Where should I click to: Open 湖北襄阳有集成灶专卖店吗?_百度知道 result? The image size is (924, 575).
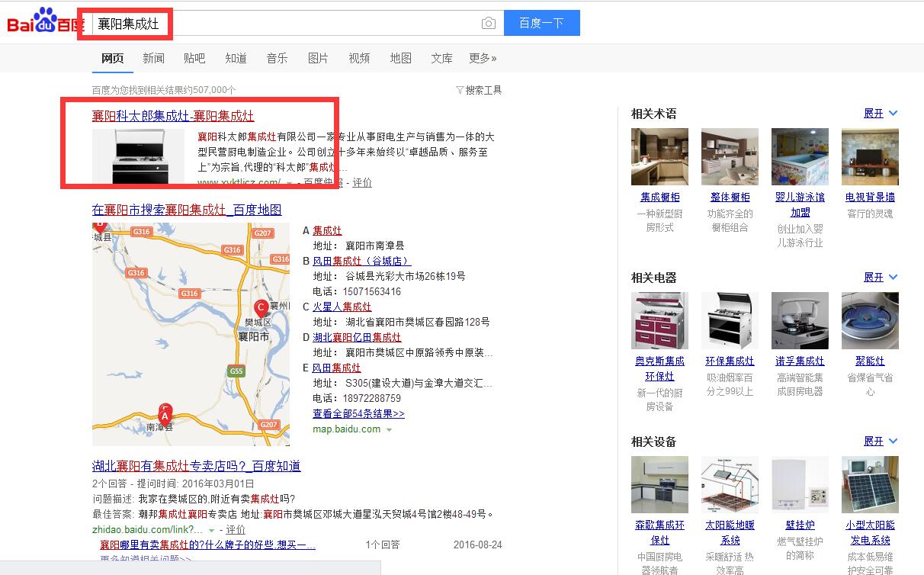[197, 466]
